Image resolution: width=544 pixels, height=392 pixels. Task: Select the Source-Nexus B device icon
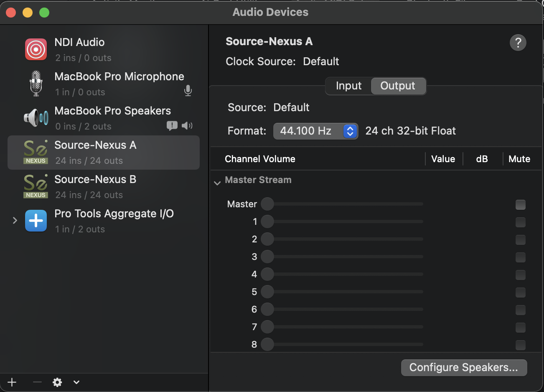click(36, 187)
